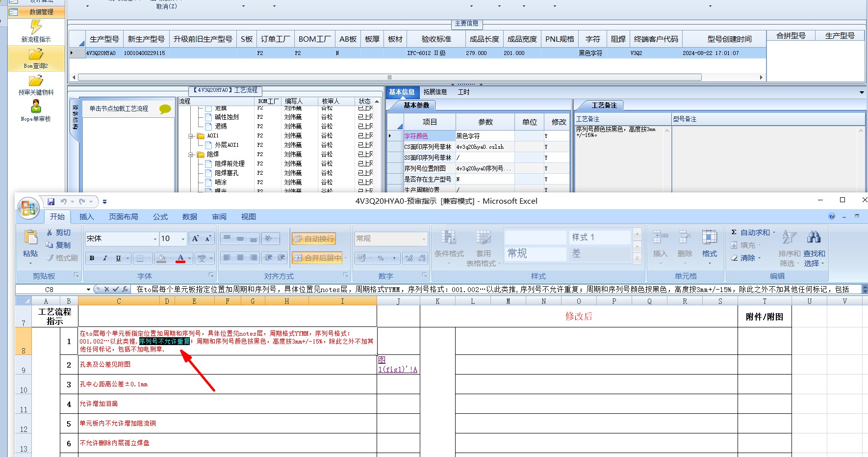Open font size 10 dropdown
The width and height of the screenshot is (868, 457).
pos(183,239)
